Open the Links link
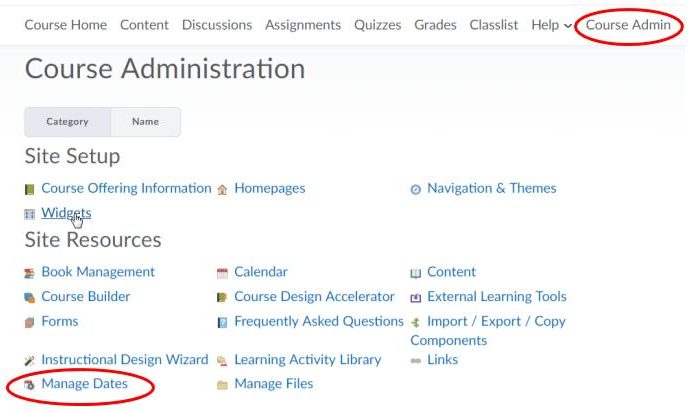The width and height of the screenshot is (698, 413). (x=442, y=360)
